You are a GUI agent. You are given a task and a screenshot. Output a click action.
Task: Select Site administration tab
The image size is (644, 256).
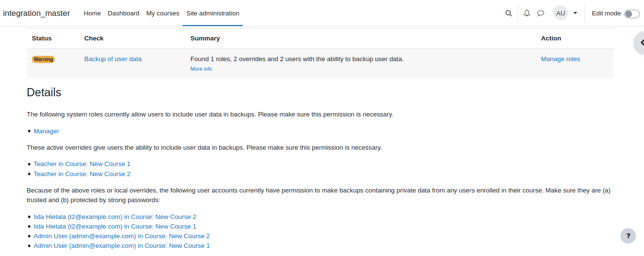(x=212, y=13)
